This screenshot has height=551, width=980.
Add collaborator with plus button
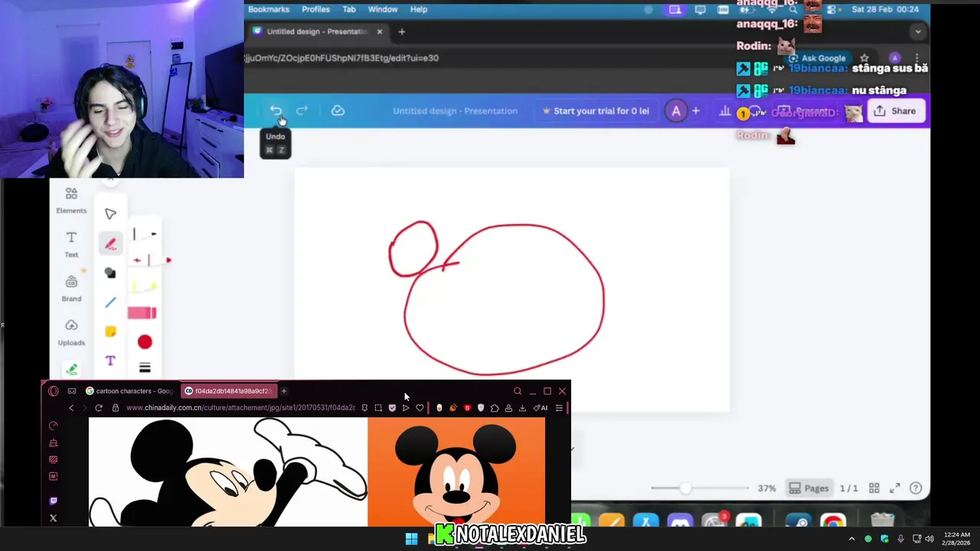point(695,111)
